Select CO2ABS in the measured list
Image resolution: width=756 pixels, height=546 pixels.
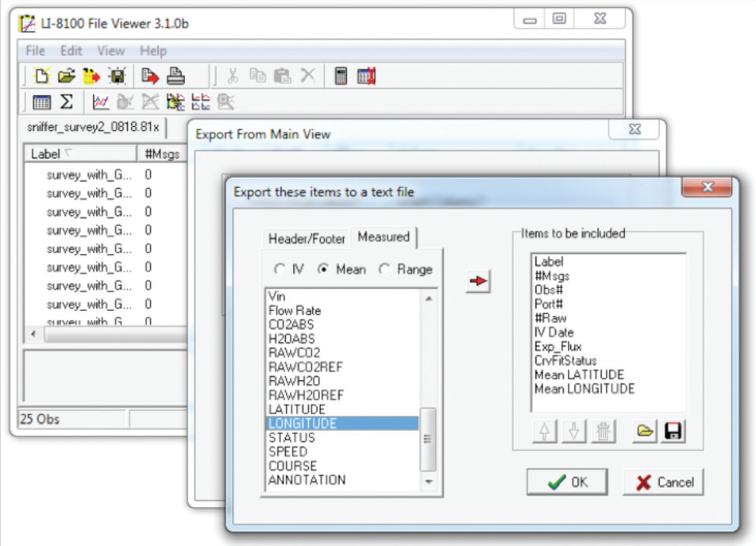(342, 325)
